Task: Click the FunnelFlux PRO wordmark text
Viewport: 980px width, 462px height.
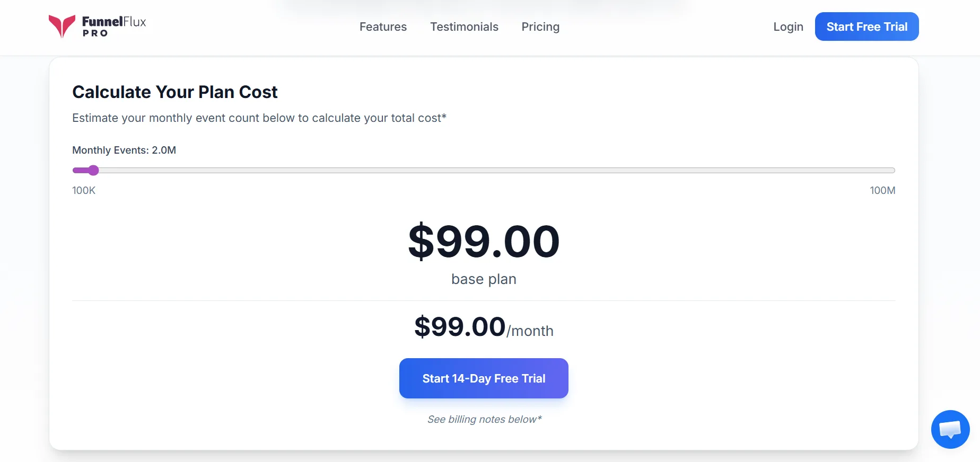Action: 114,26
